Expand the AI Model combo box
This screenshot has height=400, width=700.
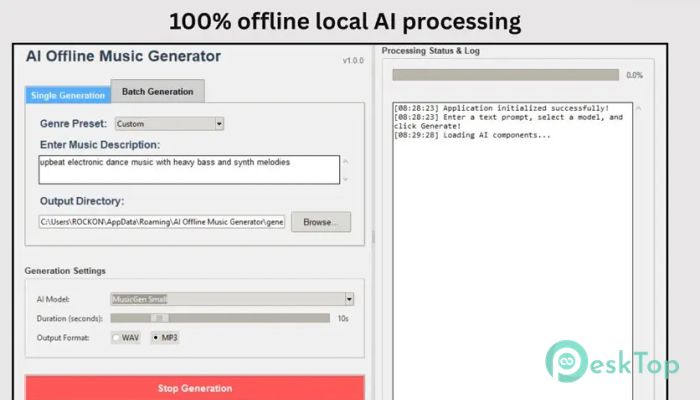(x=232, y=299)
